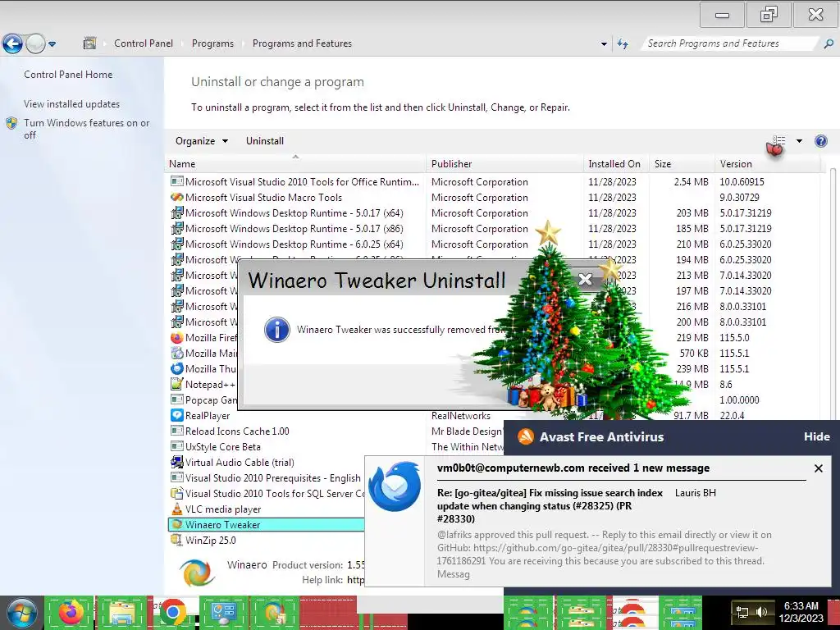Click the Uninstall toolbar button
The width and height of the screenshot is (840, 630).
click(265, 141)
